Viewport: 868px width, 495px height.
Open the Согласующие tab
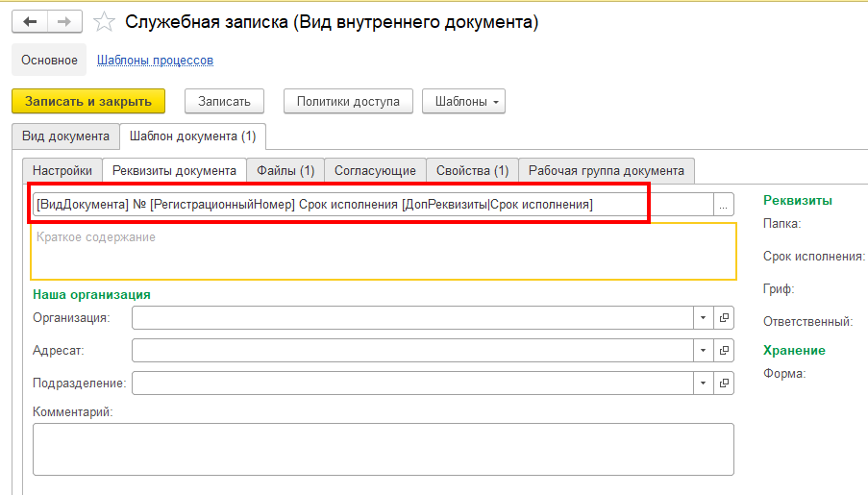click(x=375, y=170)
